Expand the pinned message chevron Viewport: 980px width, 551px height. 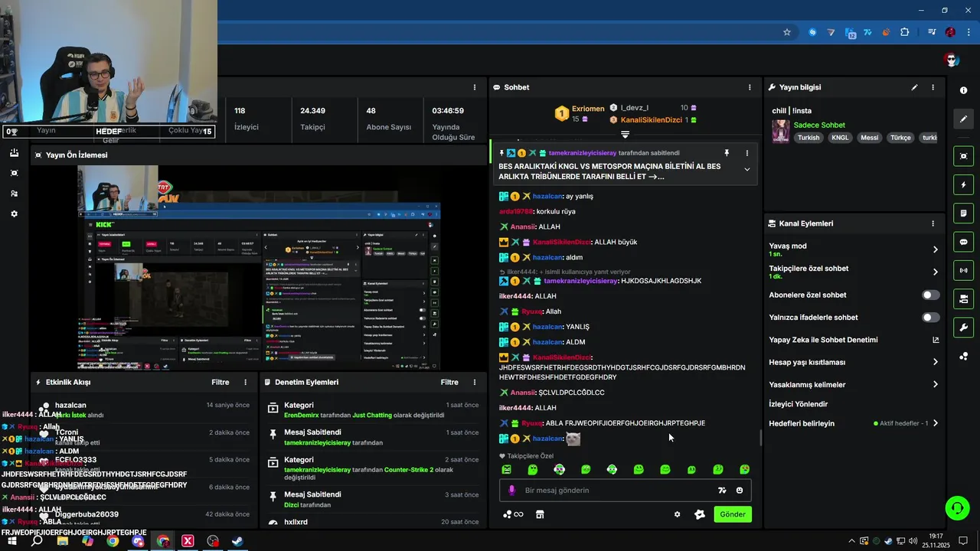point(747,170)
